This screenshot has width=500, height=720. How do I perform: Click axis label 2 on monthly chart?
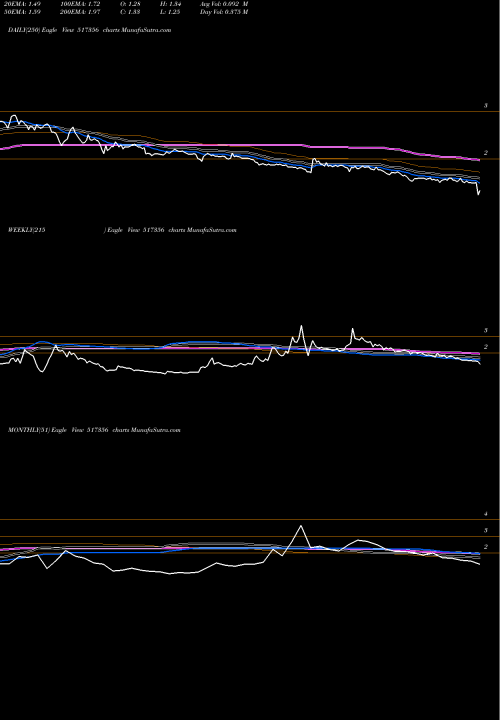(x=485, y=547)
